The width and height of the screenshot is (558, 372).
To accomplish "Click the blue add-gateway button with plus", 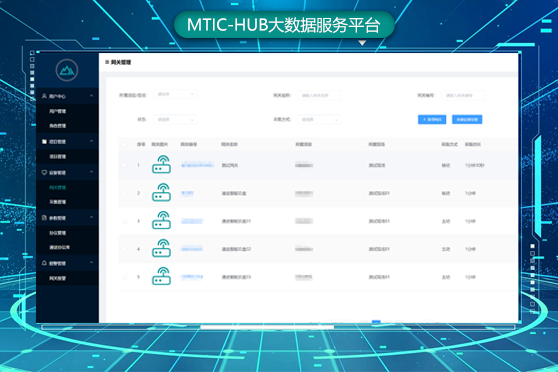I will (432, 120).
